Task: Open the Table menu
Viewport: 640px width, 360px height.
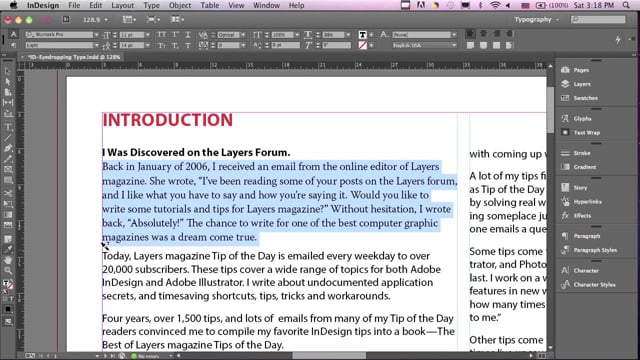Action: (210, 5)
